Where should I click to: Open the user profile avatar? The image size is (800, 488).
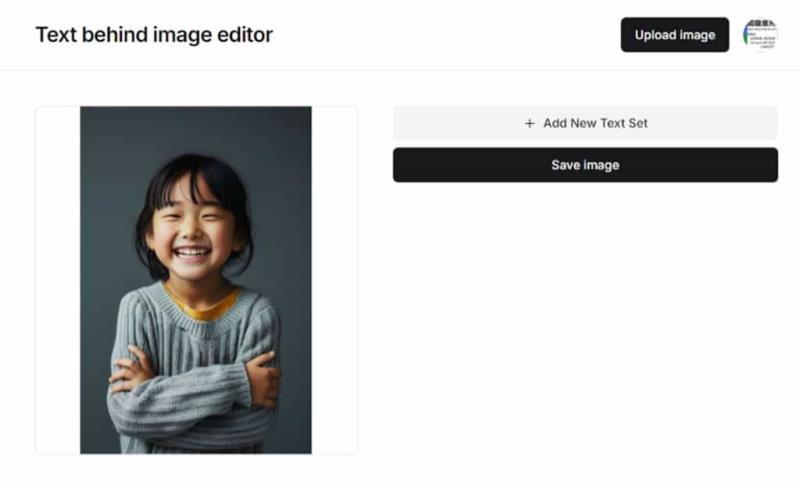coord(760,35)
